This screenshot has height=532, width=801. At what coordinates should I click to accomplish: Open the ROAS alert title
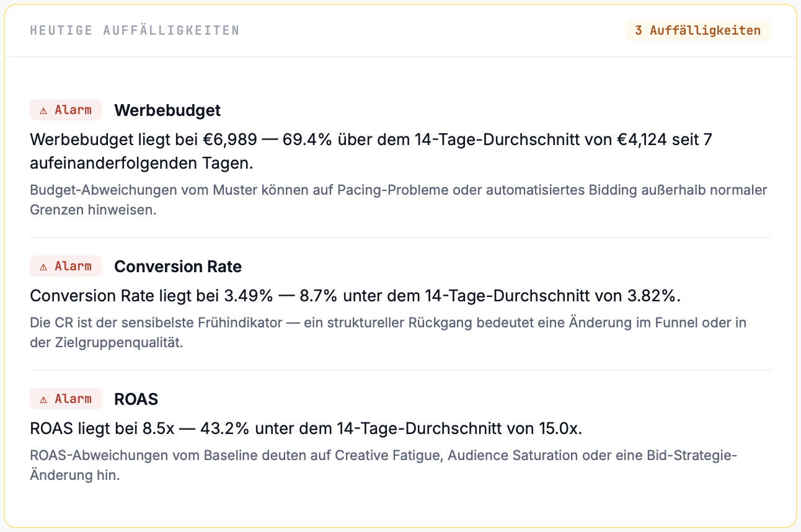[x=136, y=399]
